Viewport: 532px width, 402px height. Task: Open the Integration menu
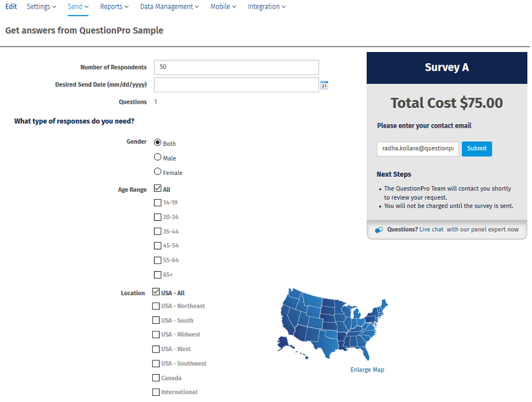(267, 6)
